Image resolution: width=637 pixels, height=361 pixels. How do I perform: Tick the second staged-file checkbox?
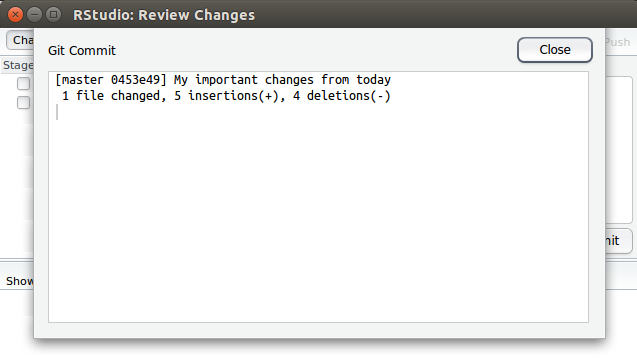[x=24, y=103]
